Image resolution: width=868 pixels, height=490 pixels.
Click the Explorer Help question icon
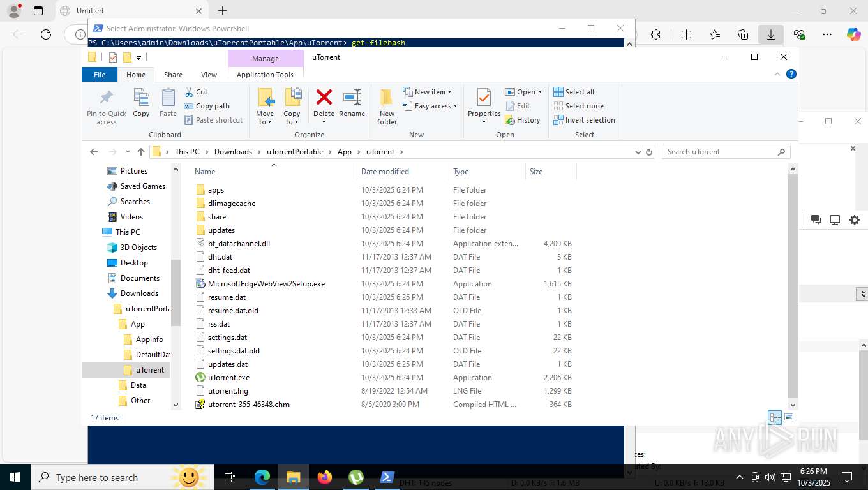pos(791,74)
